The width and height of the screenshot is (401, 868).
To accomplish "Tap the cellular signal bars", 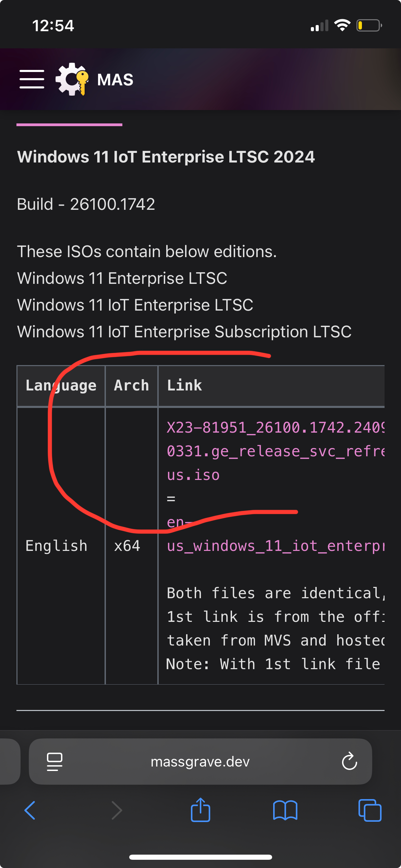I will point(319,26).
